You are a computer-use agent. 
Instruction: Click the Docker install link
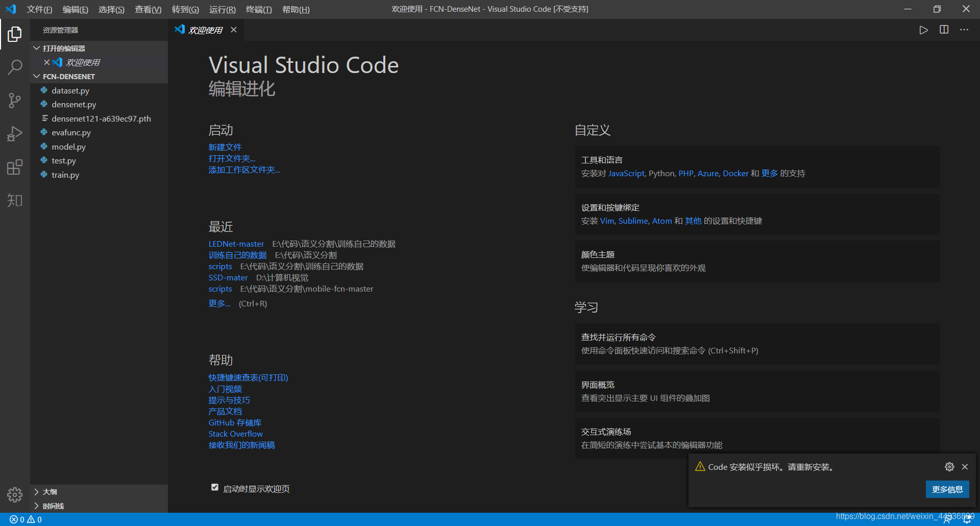click(736, 174)
